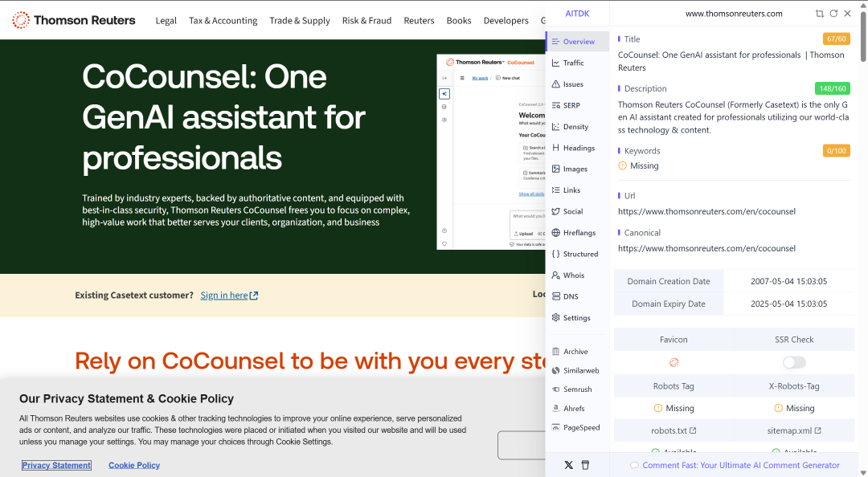This screenshot has width=868, height=477.
Task: Open the Overview tab in AITDK sidebar
Action: tap(577, 42)
